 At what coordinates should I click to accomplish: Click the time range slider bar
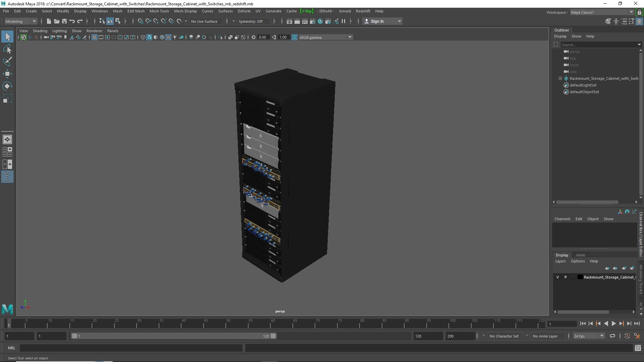pyautogui.click(x=173, y=336)
